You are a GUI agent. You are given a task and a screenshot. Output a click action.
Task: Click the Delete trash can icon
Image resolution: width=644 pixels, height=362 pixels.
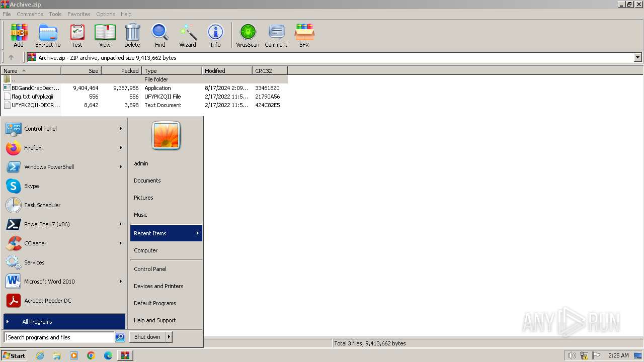coord(132,35)
